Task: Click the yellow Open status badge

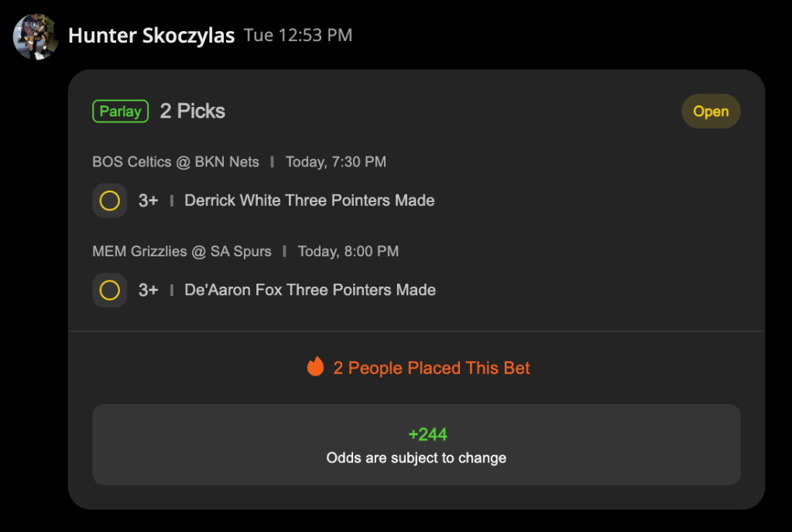Action: click(711, 112)
